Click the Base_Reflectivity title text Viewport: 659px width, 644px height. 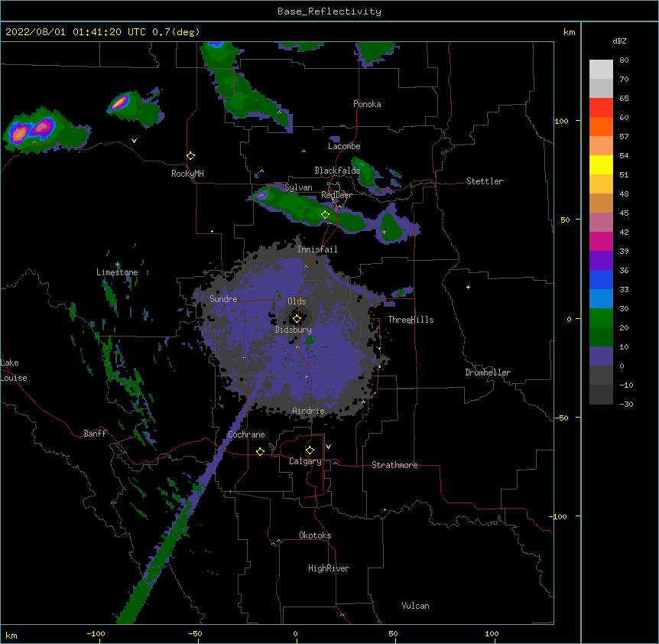tap(329, 11)
